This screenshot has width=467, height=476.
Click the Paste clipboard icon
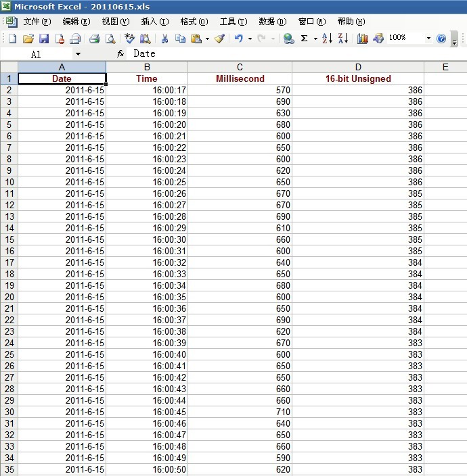196,39
